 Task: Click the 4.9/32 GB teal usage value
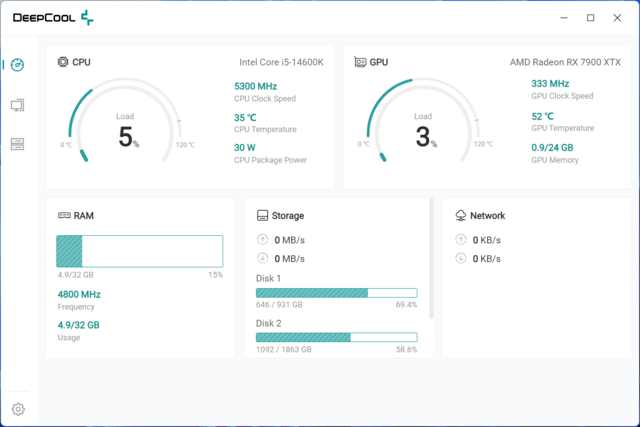point(78,325)
